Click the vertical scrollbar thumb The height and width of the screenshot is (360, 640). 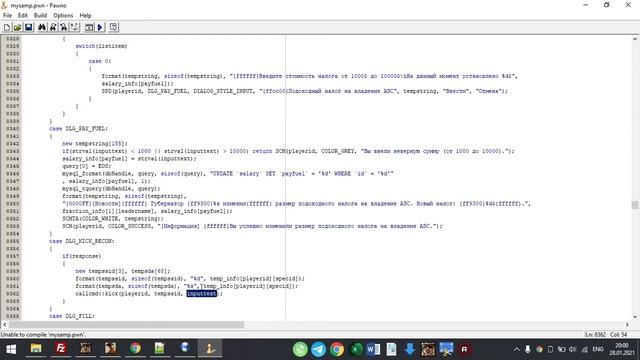[635, 205]
